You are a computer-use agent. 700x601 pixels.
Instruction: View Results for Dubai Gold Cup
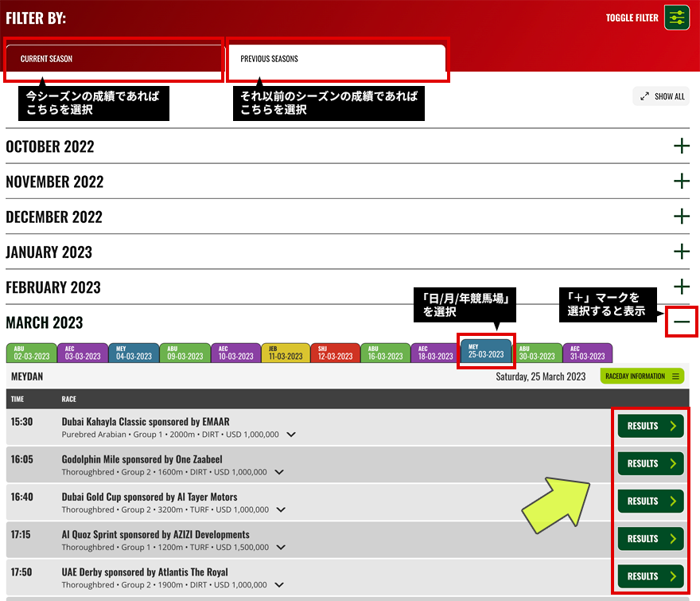(x=651, y=501)
